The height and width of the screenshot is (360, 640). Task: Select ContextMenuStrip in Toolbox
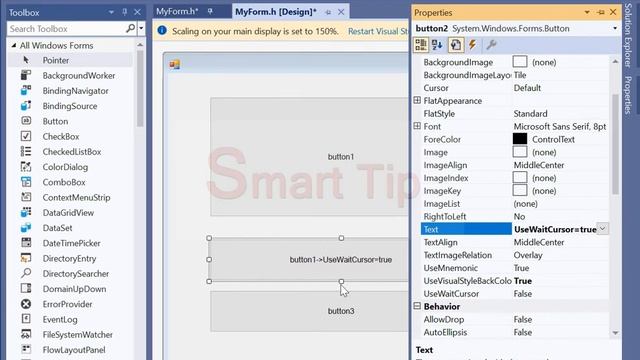click(x=69, y=197)
